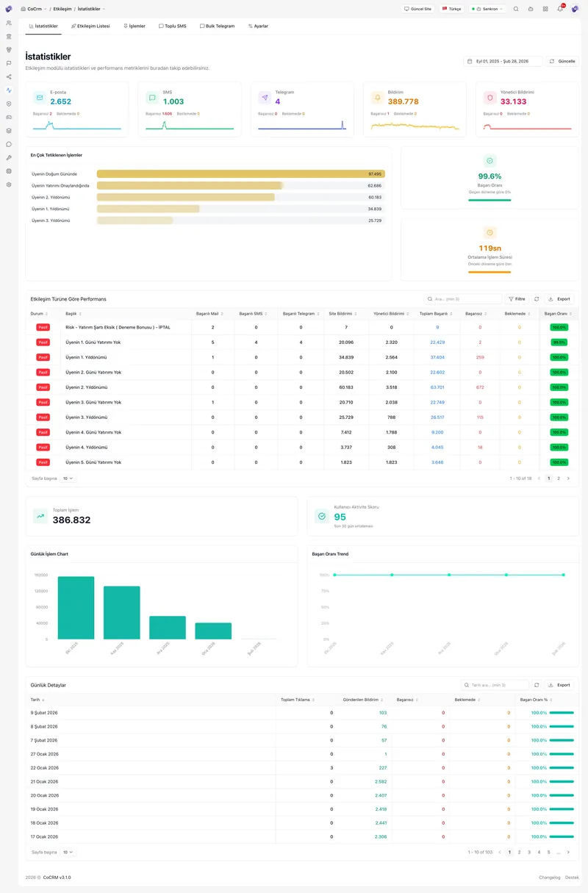Image resolution: width=588 pixels, height=893 pixels.
Task: Select the İstatistikler tab
Action: pyautogui.click(x=43, y=26)
